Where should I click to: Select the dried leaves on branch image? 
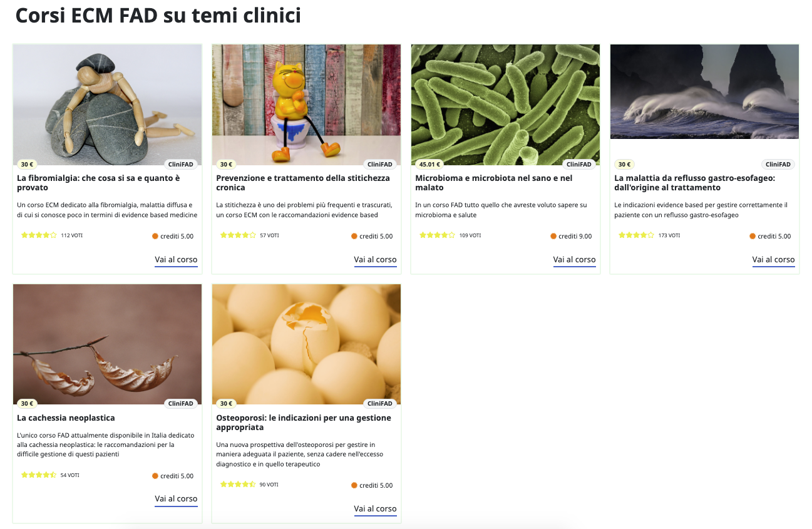tap(107, 344)
